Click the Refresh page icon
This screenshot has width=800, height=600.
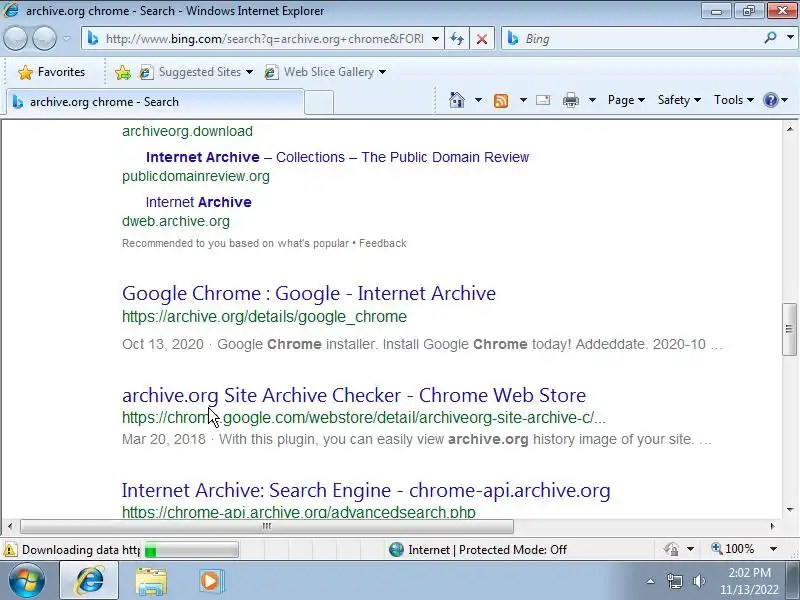pos(457,39)
